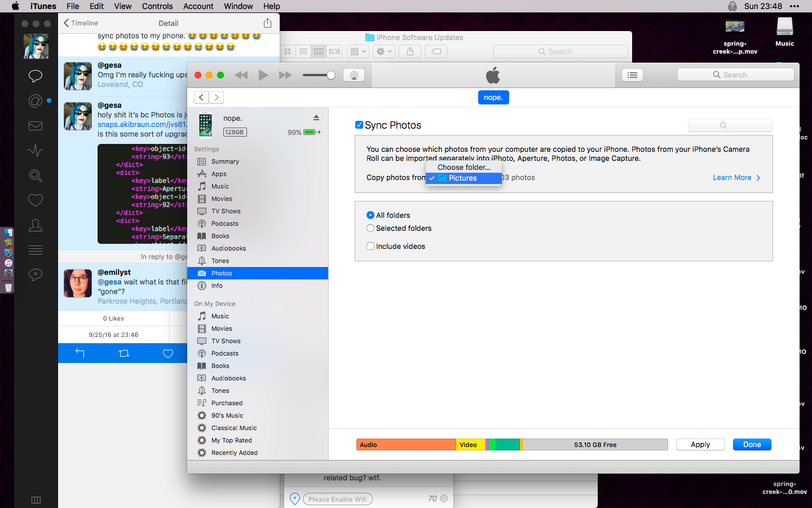
Task: Open Apps in Settings sidebar
Action: [219, 174]
